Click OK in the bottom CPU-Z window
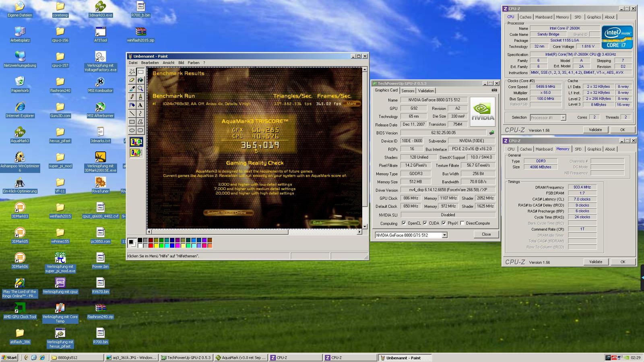The height and width of the screenshot is (362, 644). coord(623,262)
